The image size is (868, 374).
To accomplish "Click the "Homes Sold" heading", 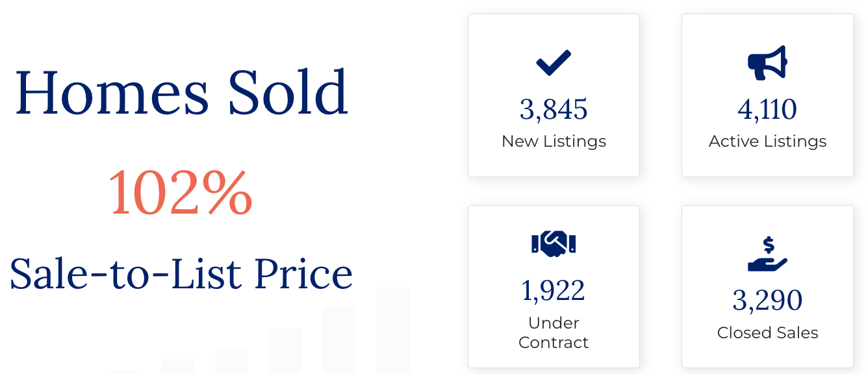I will (x=182, y=92).
